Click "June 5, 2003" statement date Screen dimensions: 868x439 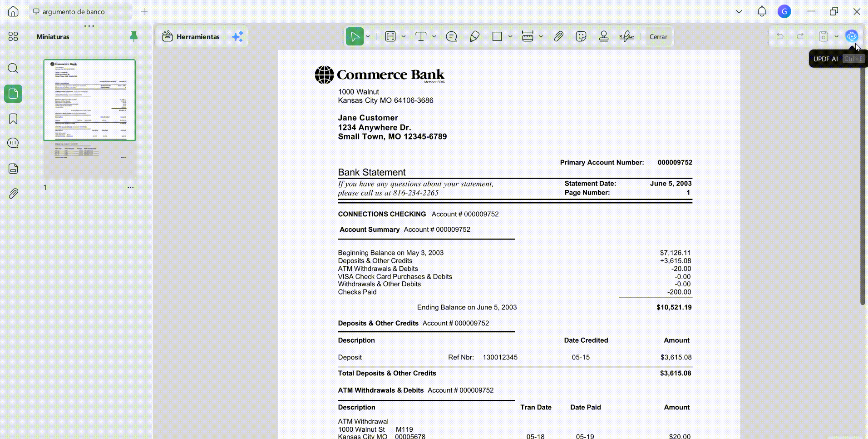pyautogui.click(x=671, y=184)
